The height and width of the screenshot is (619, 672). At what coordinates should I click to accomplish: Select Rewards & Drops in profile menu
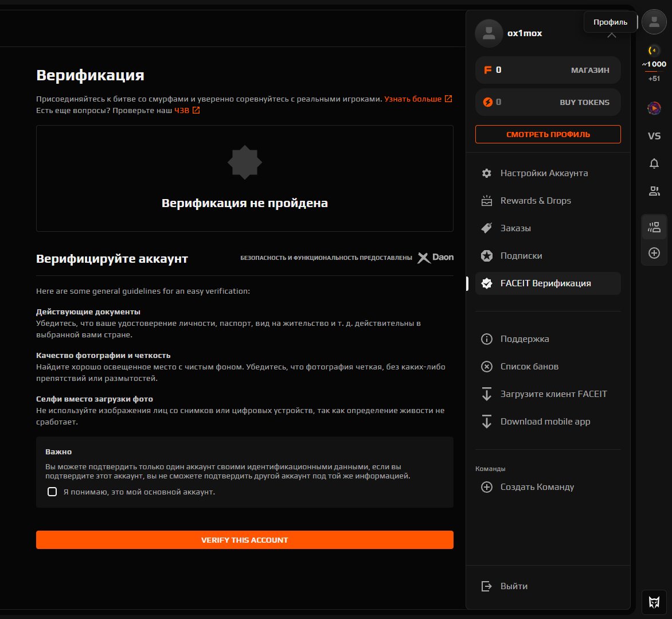tap(535, 201)
